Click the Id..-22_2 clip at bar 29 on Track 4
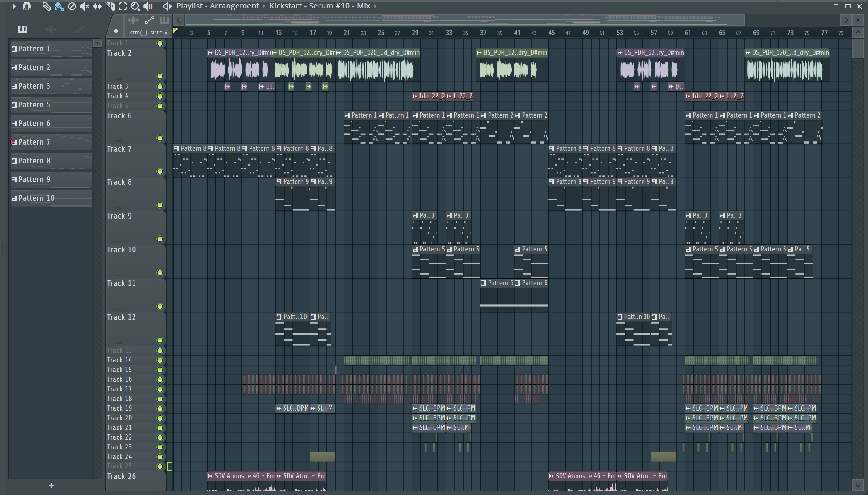 (429, 96)
